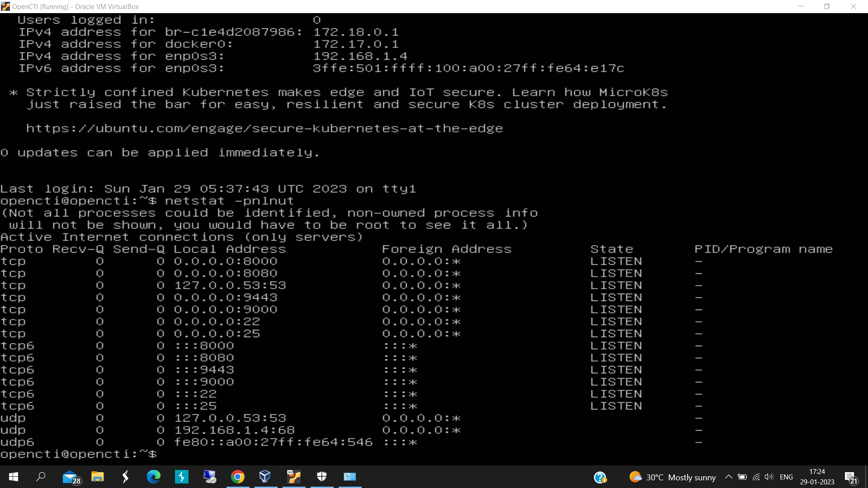Screen dimensions: 868x488
Task: Mute audio via the speaker tray icon
Action: (x=769, y=477)
